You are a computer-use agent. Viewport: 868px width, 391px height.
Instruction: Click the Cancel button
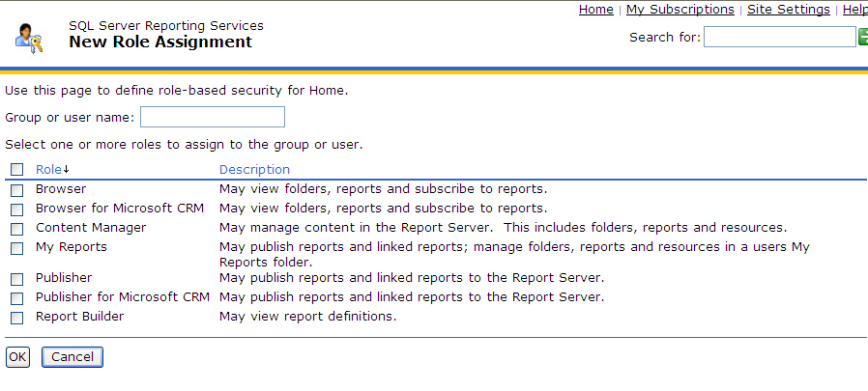point(72,357)
